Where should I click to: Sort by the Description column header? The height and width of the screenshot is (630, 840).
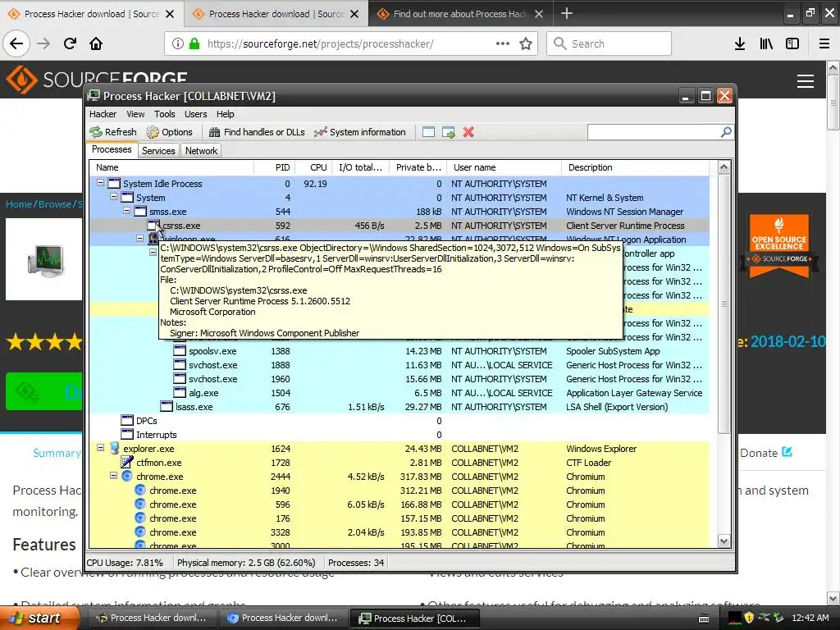click(x=635, y=167)
